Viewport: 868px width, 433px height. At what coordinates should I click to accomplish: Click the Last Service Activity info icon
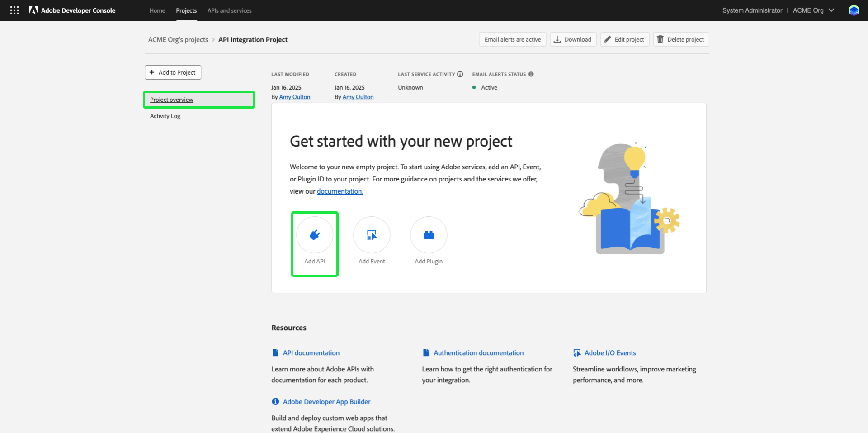pos(460,74)
